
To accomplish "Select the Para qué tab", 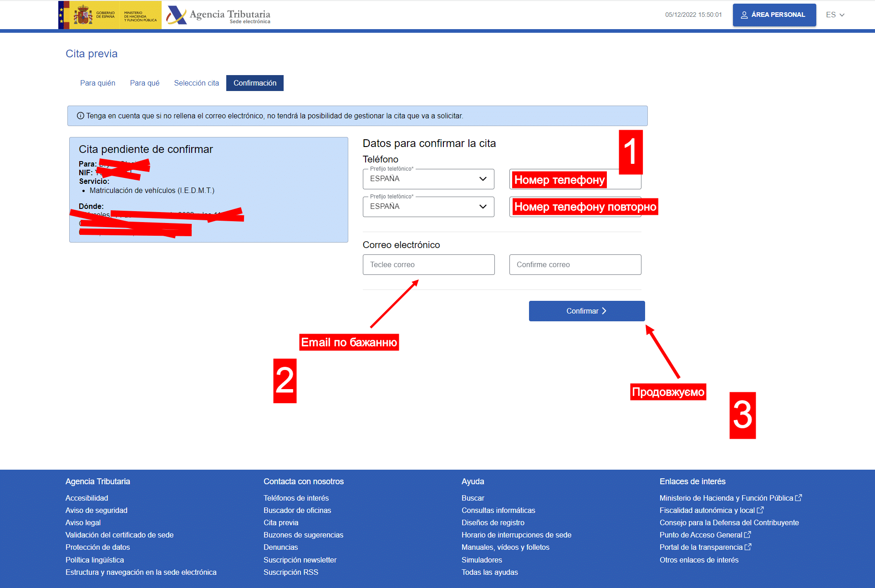I will 144,83.
